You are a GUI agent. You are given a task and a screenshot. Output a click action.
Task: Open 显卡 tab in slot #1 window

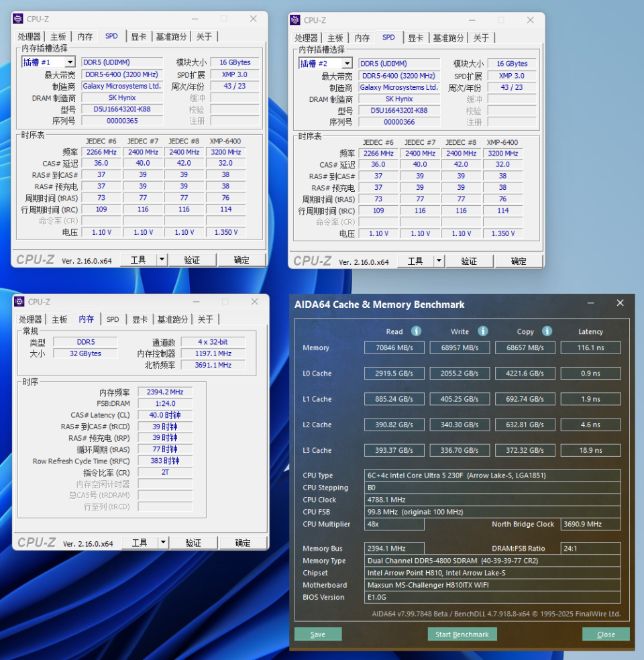click(138, 37)
